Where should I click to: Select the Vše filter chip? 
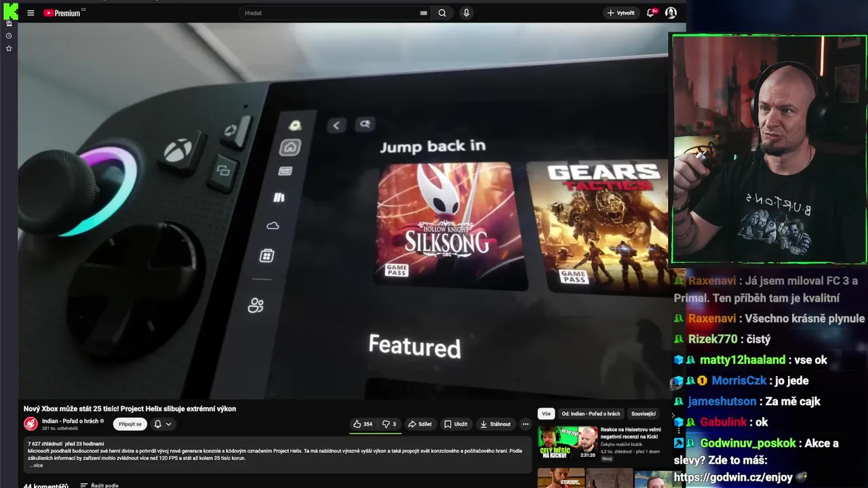[546, 413]
